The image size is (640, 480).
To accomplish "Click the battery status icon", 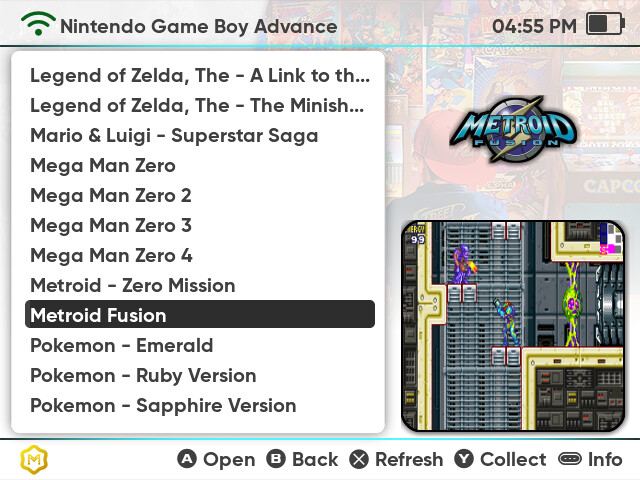I will [604, 24].
